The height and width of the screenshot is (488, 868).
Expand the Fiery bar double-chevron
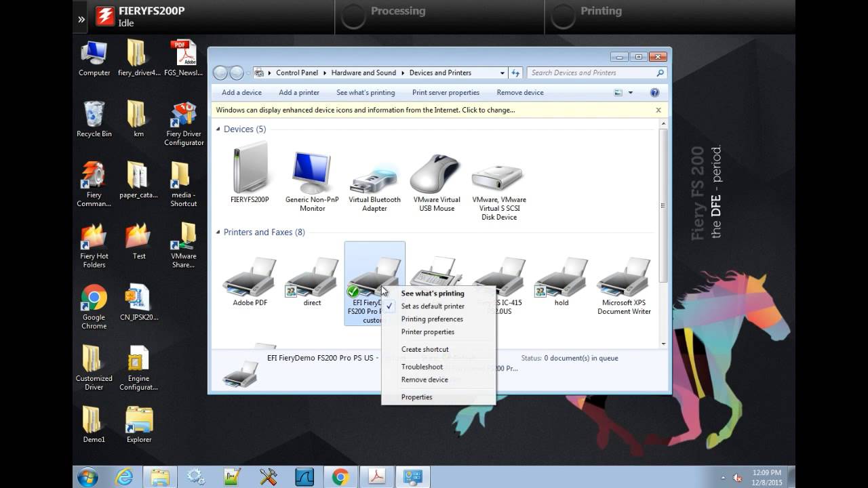pyautogui.click(x=81, y=18)
